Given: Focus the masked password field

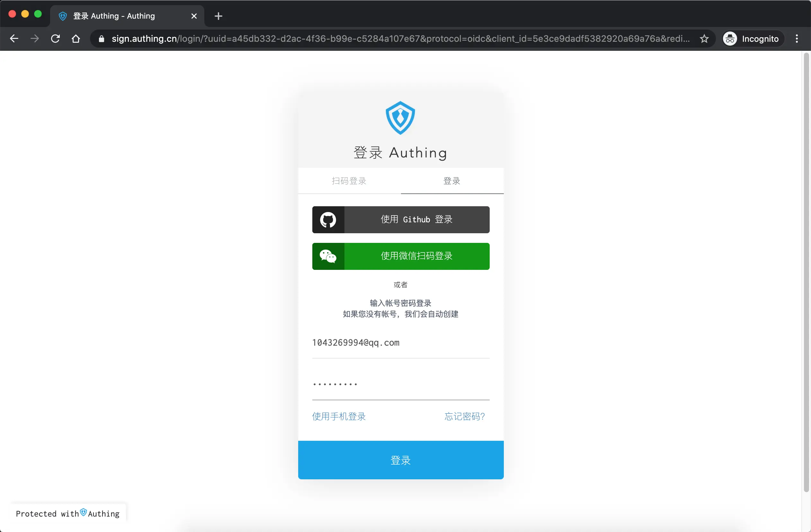Looking at the screenshot, I should coord(401,384).
